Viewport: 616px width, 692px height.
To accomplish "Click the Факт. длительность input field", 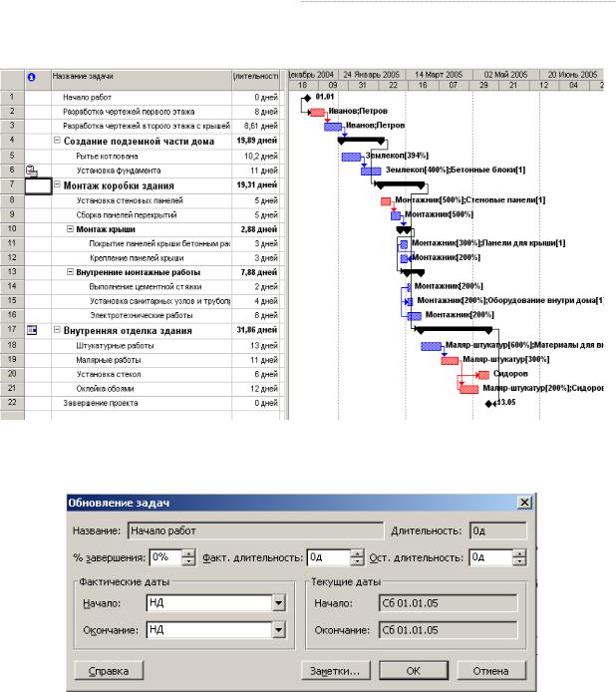I will 329,557.
